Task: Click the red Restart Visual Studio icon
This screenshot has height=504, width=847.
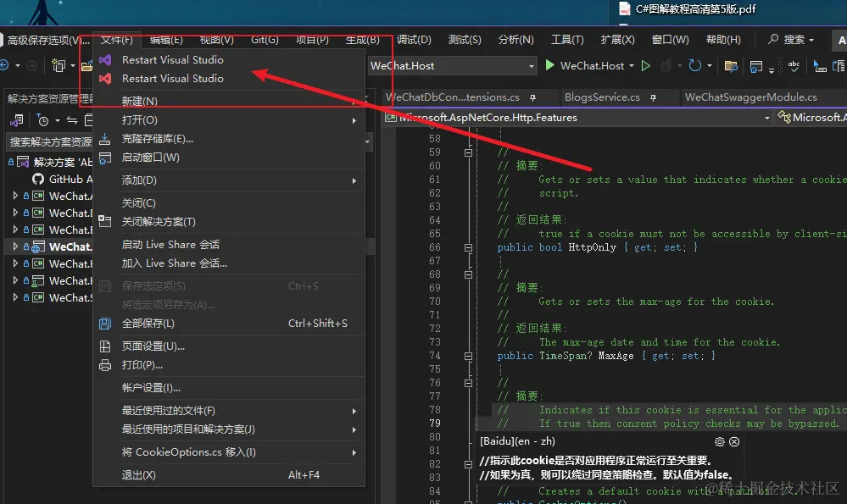Action: point(105,79)
